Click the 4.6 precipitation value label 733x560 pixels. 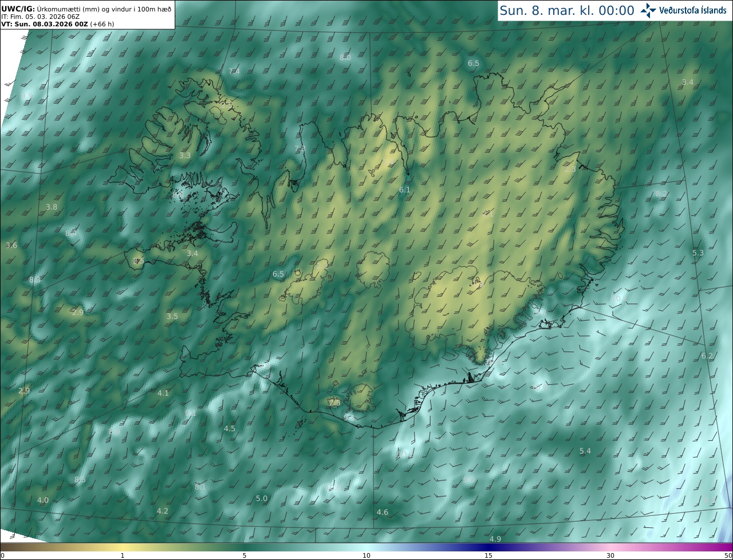click(383, 512)
